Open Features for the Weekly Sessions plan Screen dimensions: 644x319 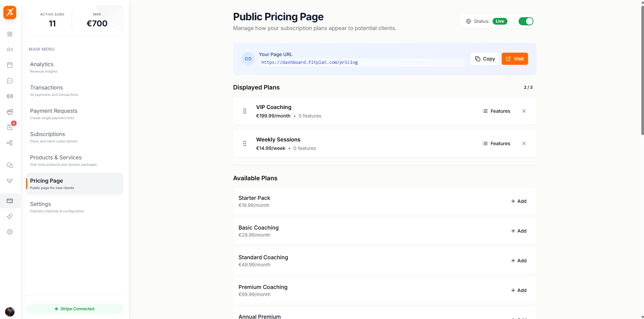497,143
